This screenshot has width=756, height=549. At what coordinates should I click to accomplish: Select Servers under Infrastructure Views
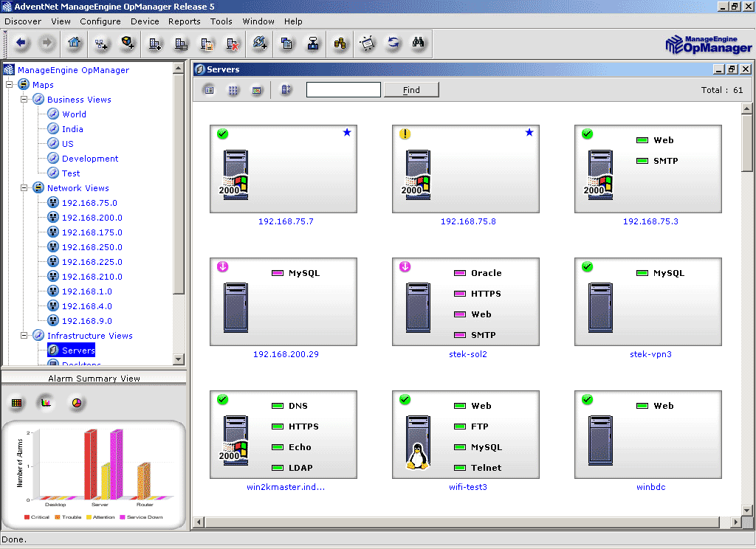pyautogui.click(x=78, y=351)
